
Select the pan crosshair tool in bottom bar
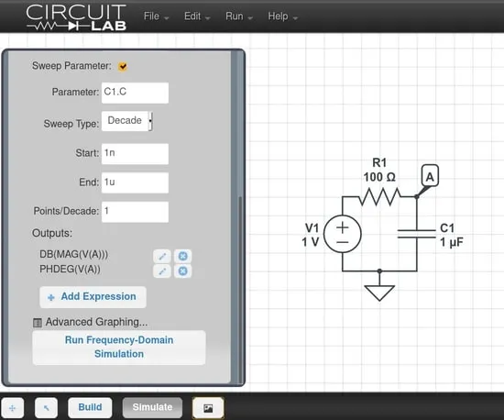pyautogui.click(x=13, y=408)
